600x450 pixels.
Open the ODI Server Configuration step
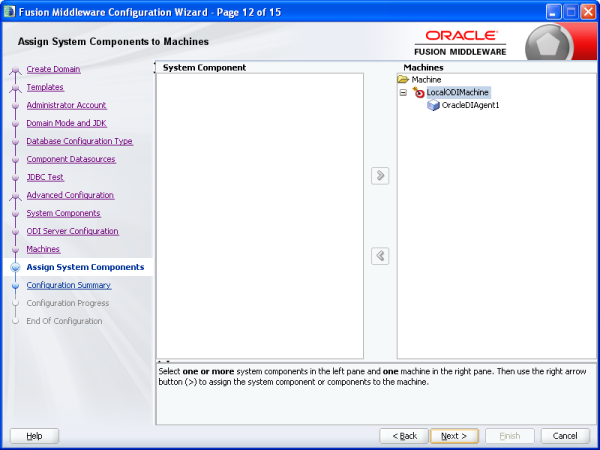pos(72,231)
